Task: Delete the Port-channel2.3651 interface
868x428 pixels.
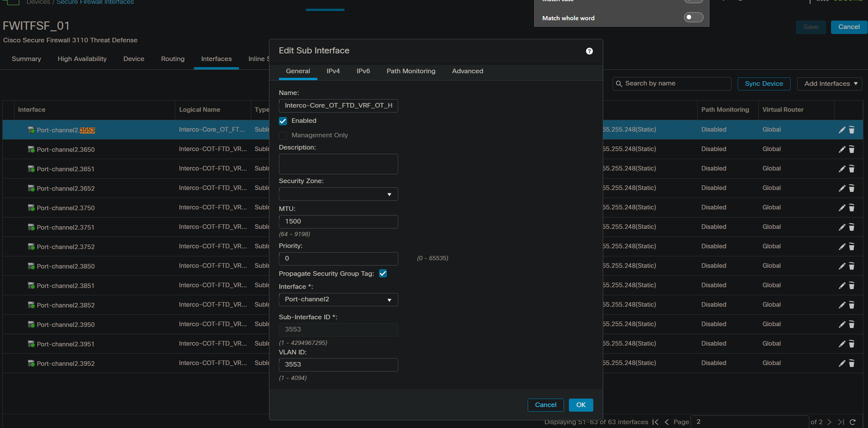Action: (852, 169)
